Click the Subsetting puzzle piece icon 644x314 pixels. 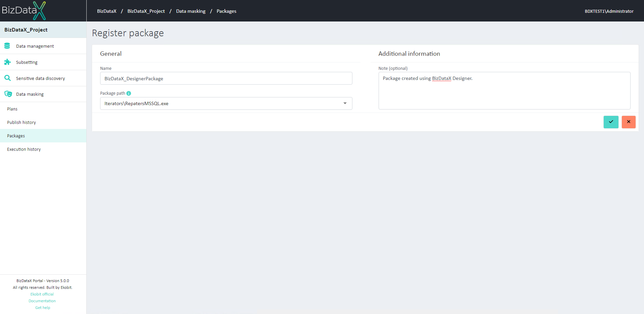coord(7,62)
